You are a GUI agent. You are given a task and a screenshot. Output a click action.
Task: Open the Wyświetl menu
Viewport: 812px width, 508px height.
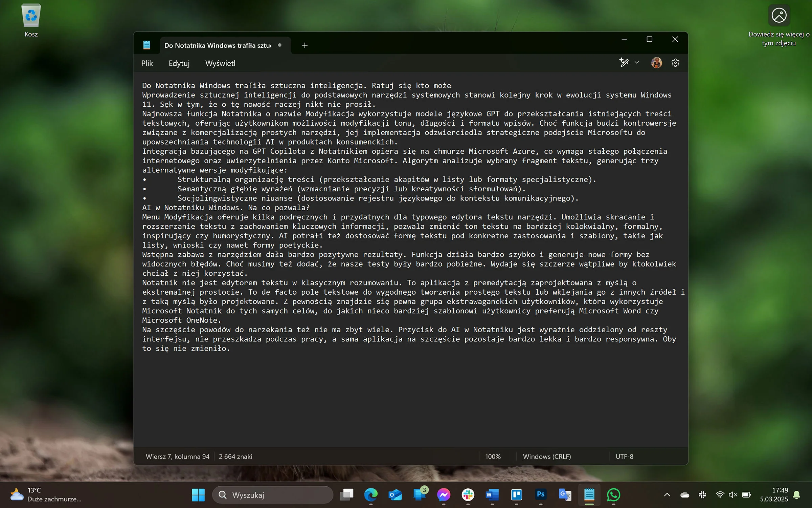coord(220,63)
